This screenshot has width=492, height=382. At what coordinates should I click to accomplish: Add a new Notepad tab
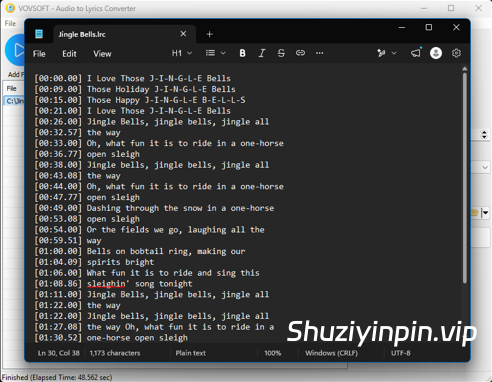(209, 34)
